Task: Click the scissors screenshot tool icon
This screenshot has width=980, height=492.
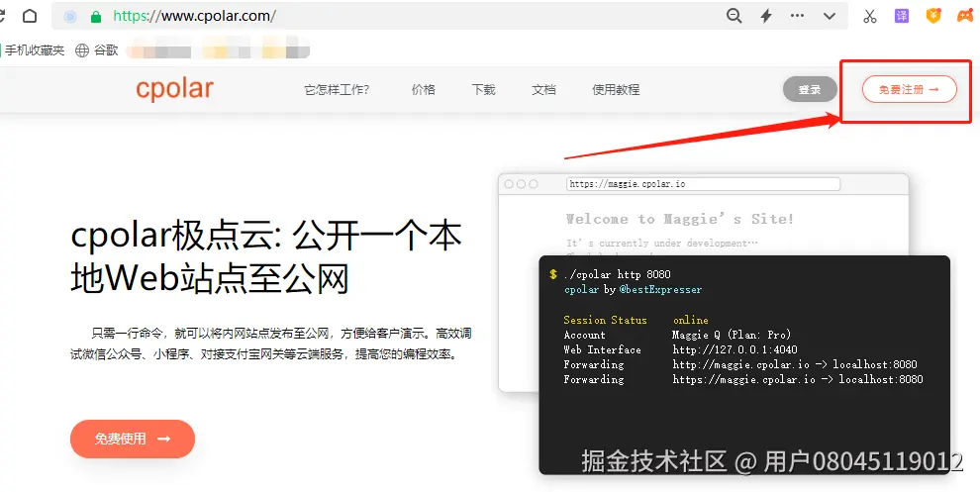Action: (x=870, y=16)
